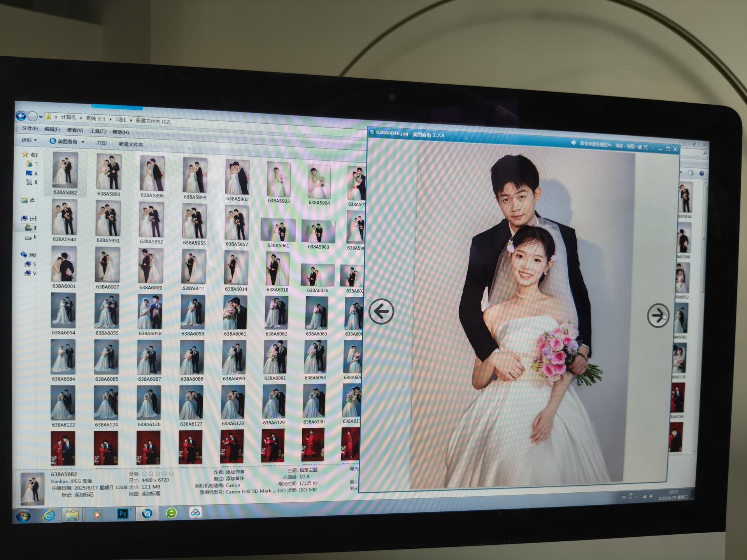Image resolution: width=747 pixels, height=560 pixels.
Task: Select thumbnail 638A5961
Action: point(278,233)
